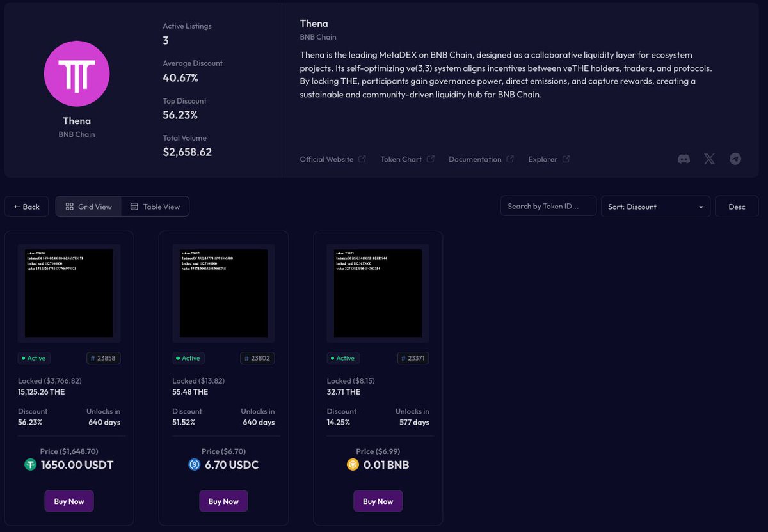
Task: Click Locked ($3,766.82) label
Action: pyautogui.click(x=50, y=380)
